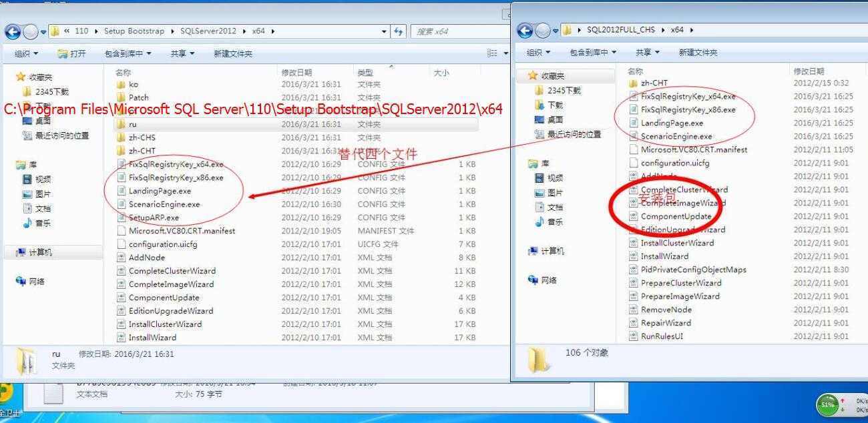This screenshot has width=868, height=423.
Task: Select PidPrivateConfigObjectMaps in right window
Action: (694, 270)
